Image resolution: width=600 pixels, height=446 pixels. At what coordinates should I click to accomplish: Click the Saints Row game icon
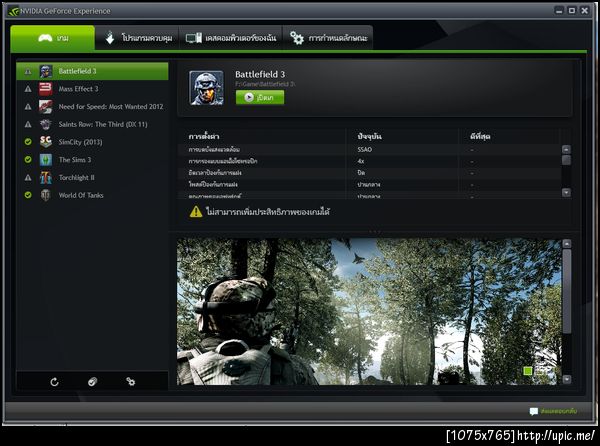[46, 124]
